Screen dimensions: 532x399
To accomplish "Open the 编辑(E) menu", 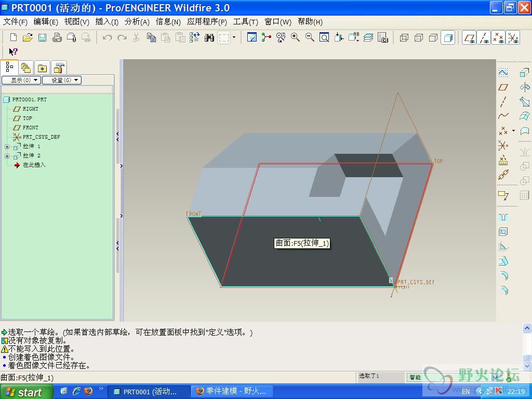I will 46,22.
